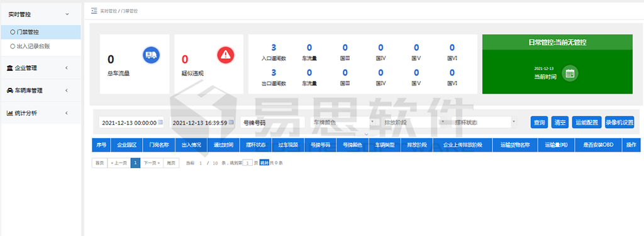Click the 车辆类型 column header
The height and width of the screenshot is (236, 644).
pos(385,145)
